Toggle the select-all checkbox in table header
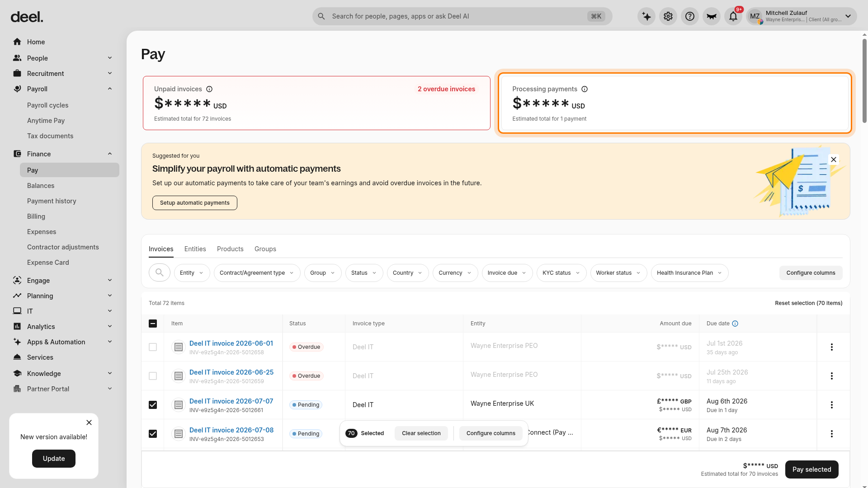 pyautogui.click(x=153, y=324)
